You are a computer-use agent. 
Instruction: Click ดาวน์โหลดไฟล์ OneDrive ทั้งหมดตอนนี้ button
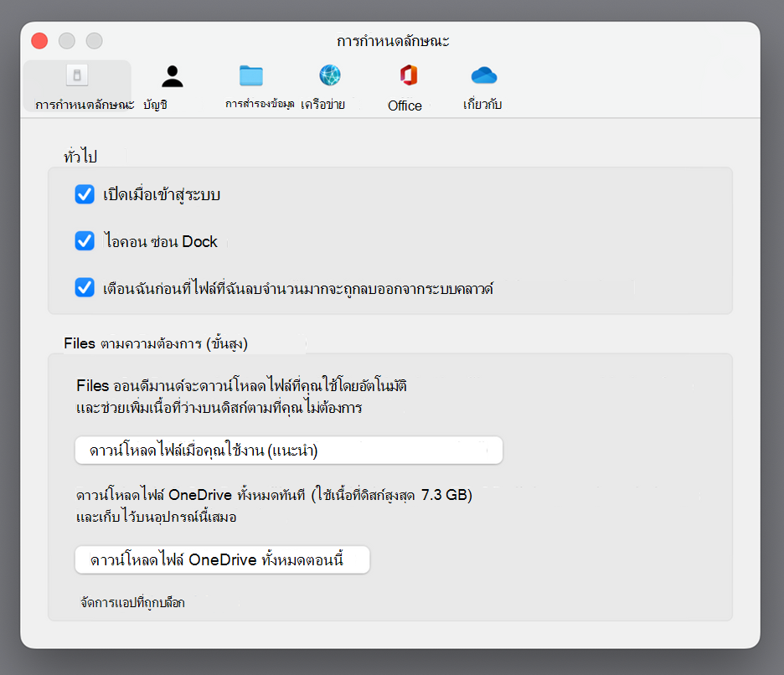[x=222, y=559]
